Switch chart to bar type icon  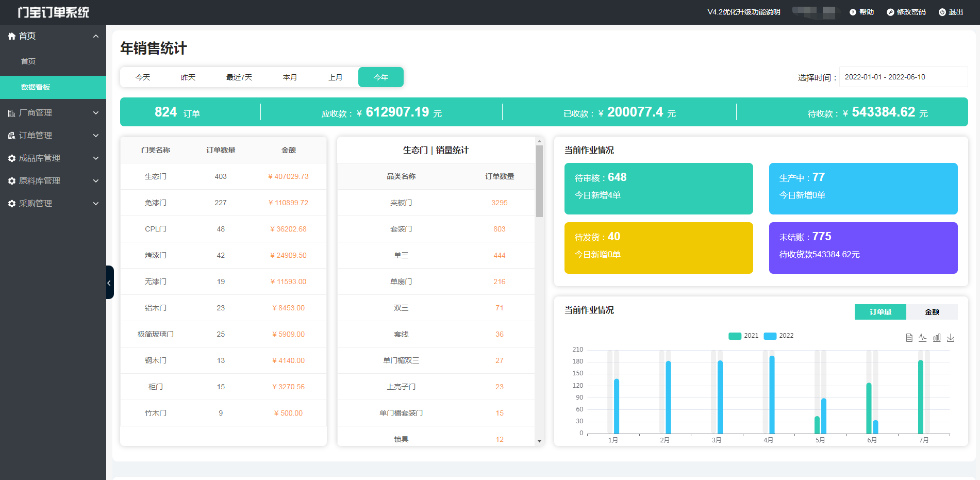937,338
